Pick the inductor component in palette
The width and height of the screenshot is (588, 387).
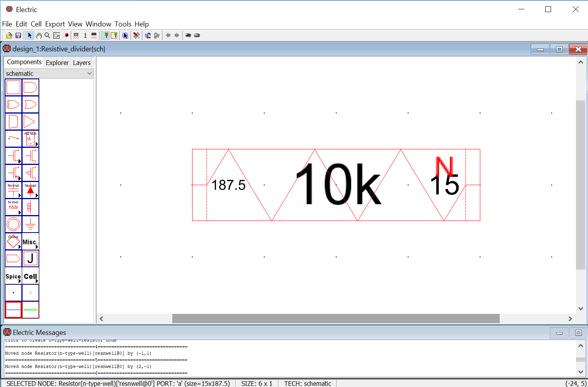coord(30,207)
